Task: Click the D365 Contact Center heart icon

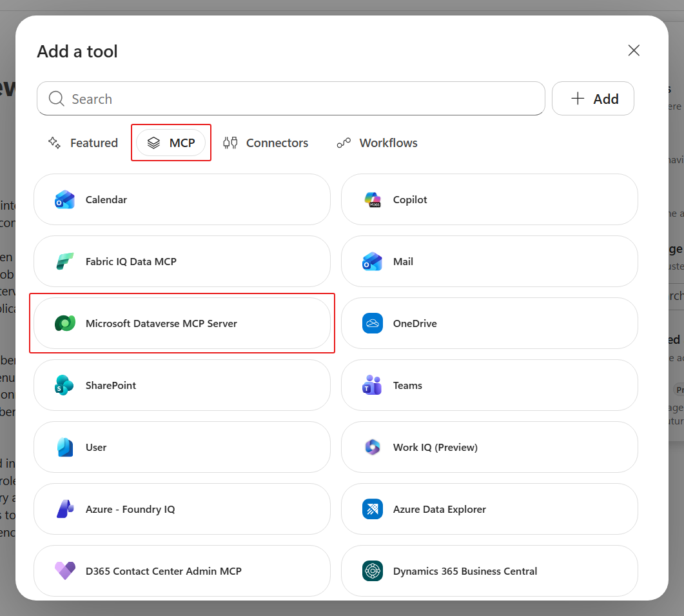Action: tap(65, 571)
